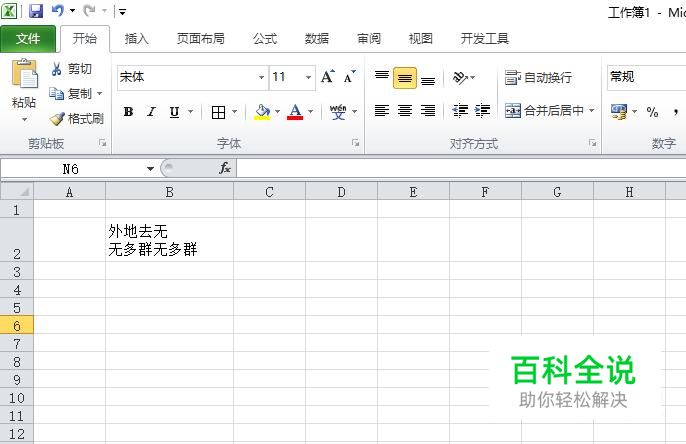Viewport: 686px width, 444px height.
Task: Decrease font size with small A icon
Action: click(x=349, y=77)
